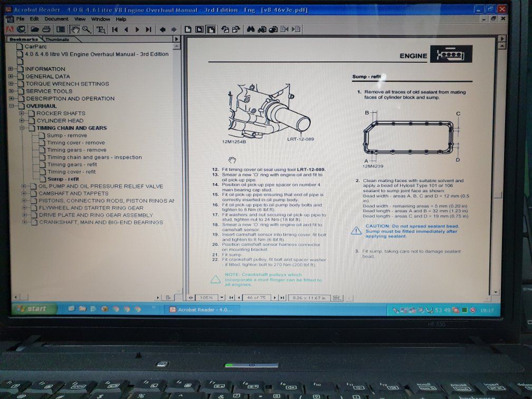Jump to last page using toolbar icon
The image size is (532, 399).
point(148,30)
